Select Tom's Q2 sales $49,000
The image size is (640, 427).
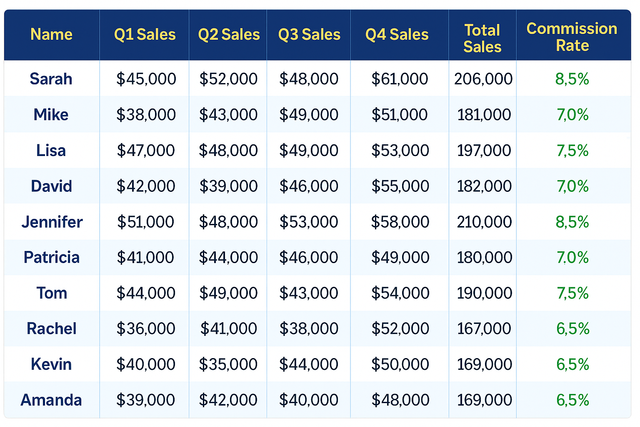[228, 293]
